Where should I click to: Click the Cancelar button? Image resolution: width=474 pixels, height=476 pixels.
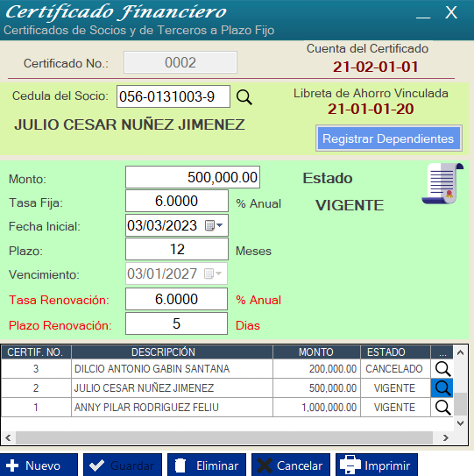click(x=291, y=465)
